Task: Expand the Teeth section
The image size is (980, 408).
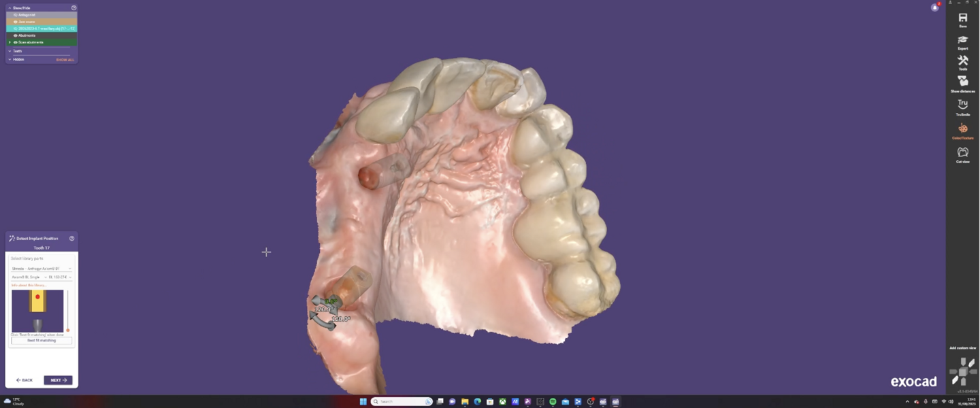Action: [x=10, y=51]
